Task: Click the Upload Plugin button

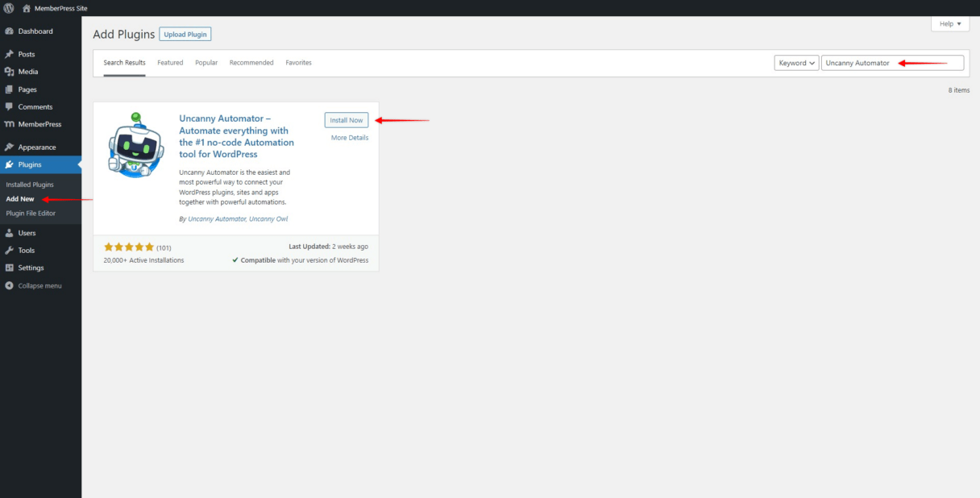Action: 185,35
